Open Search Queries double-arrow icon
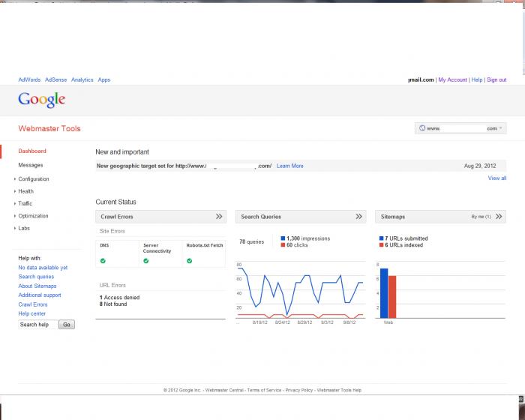Screen dimensions: 525x420 [359, 217]
